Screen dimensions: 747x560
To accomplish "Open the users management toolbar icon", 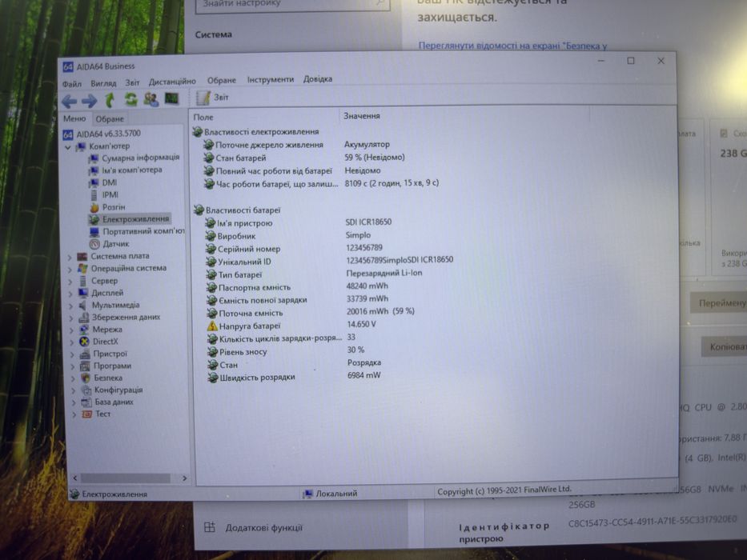I will click(x=151, y=99).
